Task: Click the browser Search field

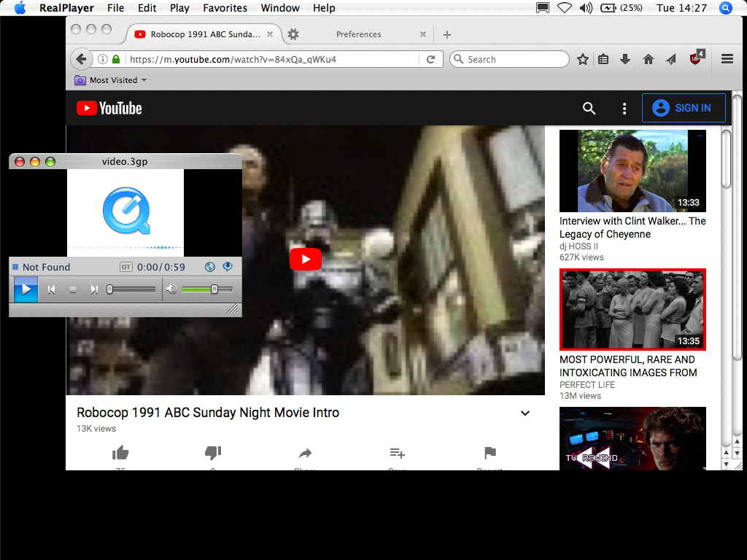Action: click(509, 59)
